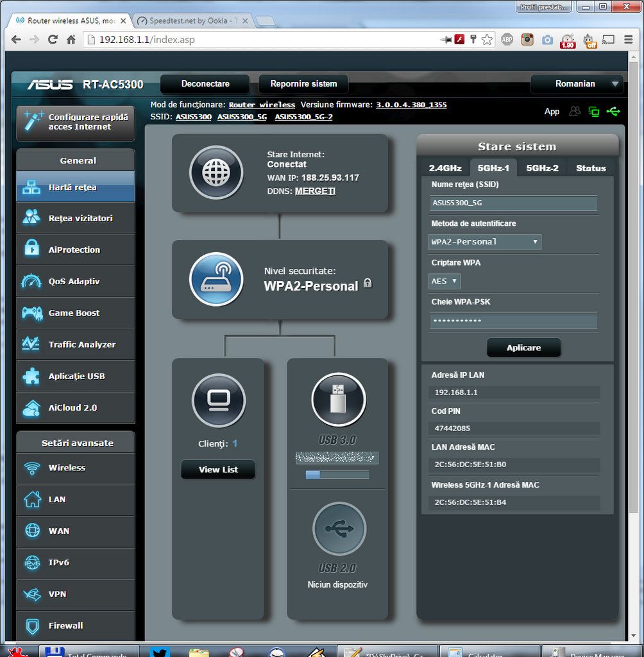This screenshot has height=657, width=644.
Task: Open the Metoda de autentificare dropdown
Action: pyautogui.click(x=485, y=242)
